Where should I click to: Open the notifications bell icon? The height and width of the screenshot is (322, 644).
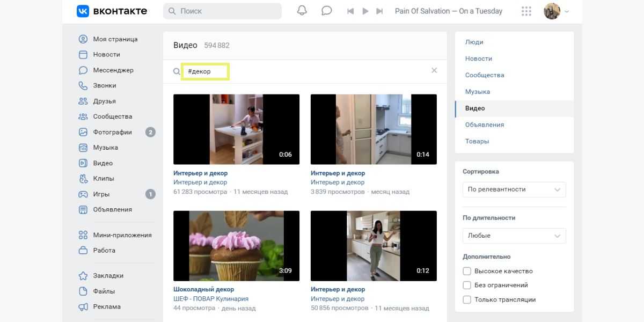(302, 11)
